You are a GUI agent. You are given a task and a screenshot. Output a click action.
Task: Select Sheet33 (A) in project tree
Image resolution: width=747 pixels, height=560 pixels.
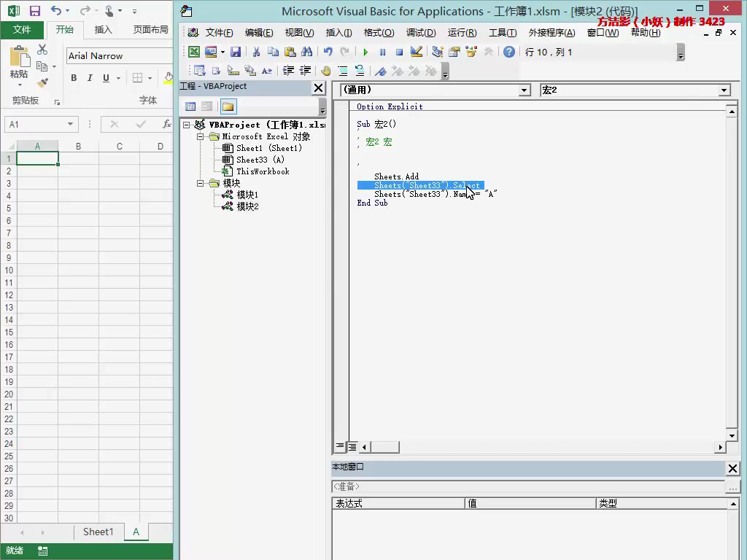[x=260, y=160]
